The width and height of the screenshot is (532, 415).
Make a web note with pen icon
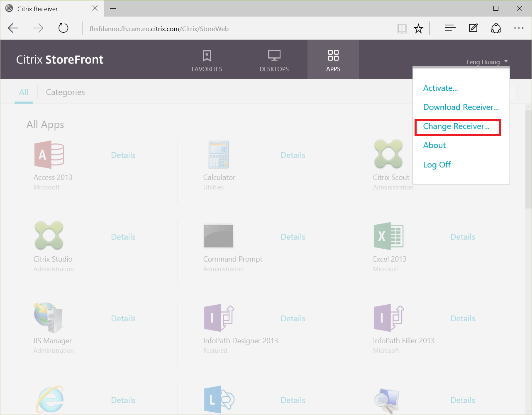point(473,28)
